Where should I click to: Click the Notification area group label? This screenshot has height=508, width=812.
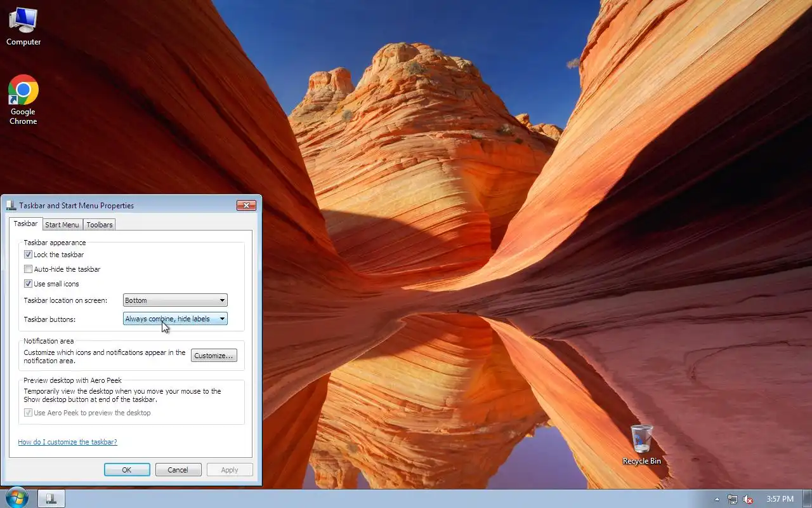[49, 341]
